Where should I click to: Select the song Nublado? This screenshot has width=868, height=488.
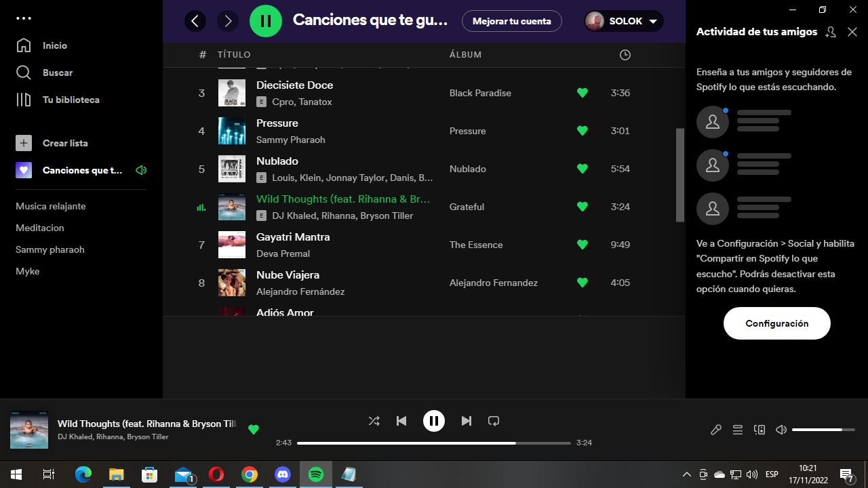(277, 161)
